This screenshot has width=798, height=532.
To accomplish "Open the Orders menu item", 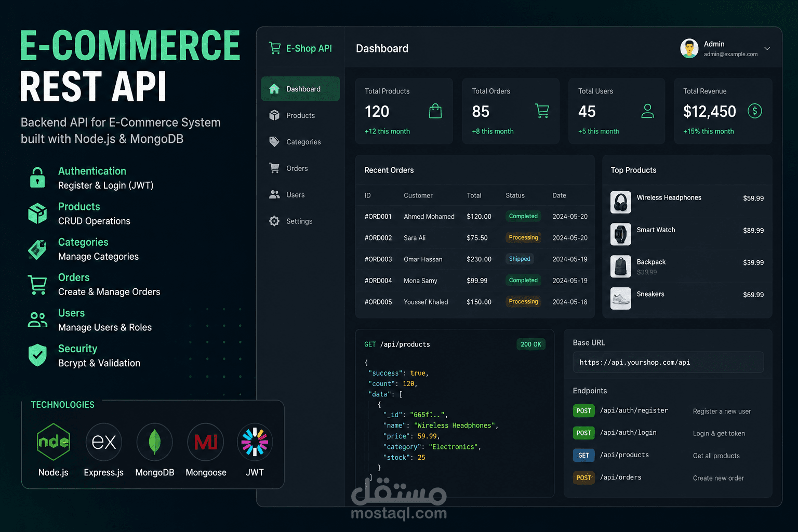I will (x=300, y=168).
